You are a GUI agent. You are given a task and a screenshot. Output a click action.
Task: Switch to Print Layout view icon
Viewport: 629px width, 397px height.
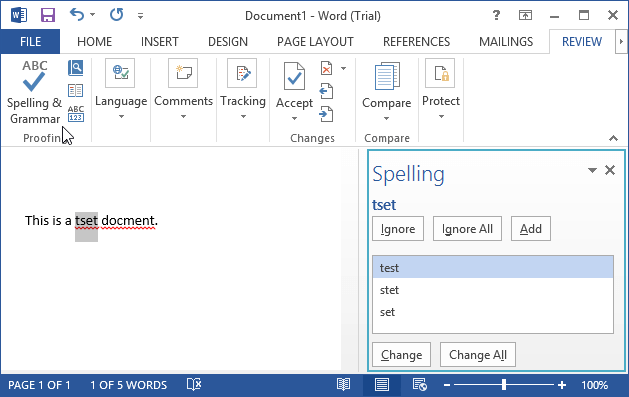point(381,385)
